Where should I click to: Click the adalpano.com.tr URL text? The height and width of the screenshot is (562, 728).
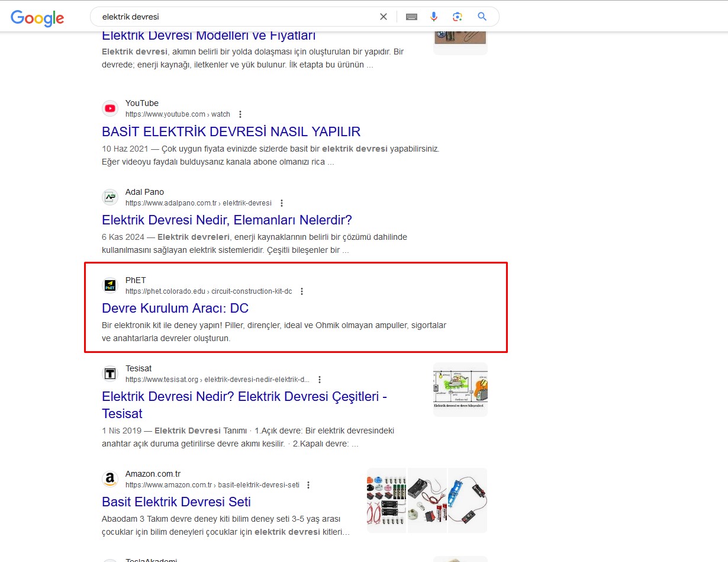pos(198,203)
